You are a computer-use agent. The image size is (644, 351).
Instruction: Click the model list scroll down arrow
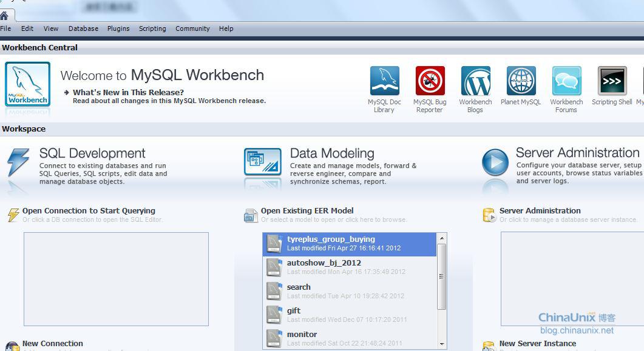pos(442,344)
